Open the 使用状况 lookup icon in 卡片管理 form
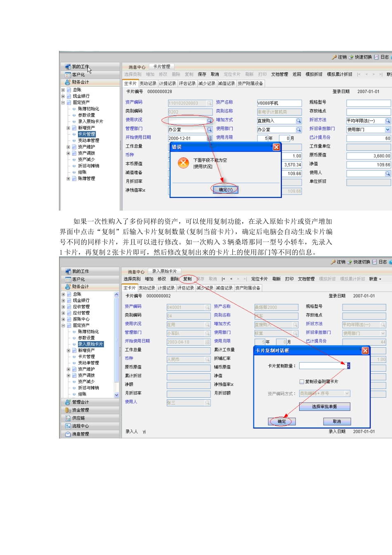The width and height of the screenshot is (392, 555). click(x=210, y=121)
